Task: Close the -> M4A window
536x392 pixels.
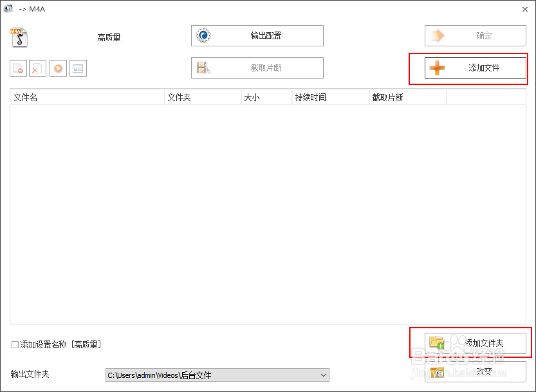Action: 525,9
